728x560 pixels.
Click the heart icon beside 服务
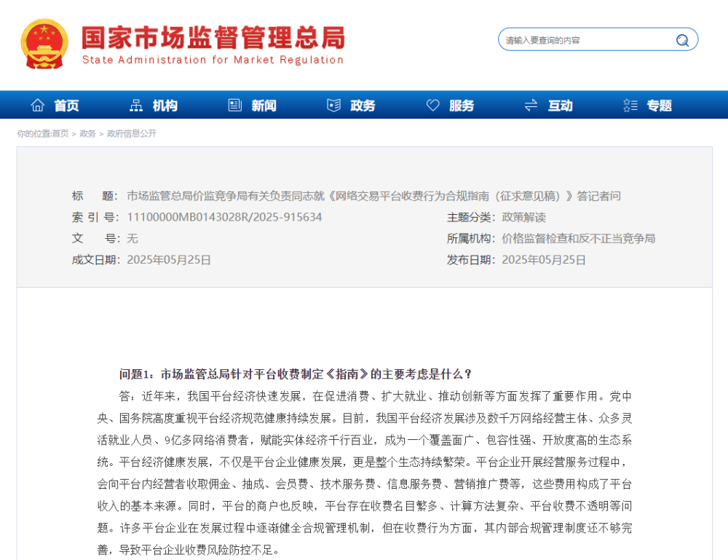pos(432,106)
